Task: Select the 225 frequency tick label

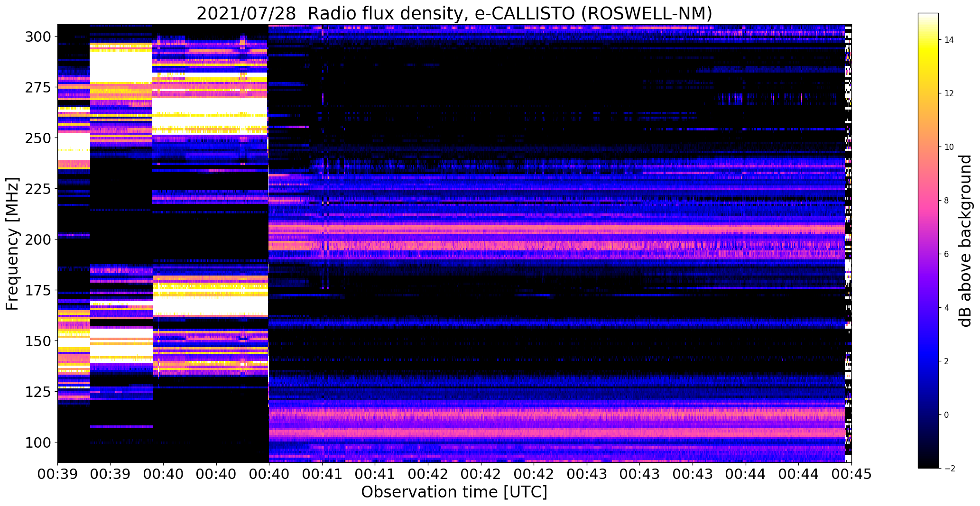Action: (39, 189)
